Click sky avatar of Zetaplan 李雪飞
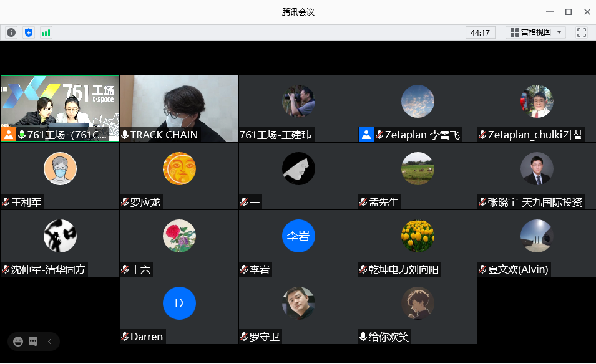The height and width of the screenshot is (364, 596). [x=418, y=101]
